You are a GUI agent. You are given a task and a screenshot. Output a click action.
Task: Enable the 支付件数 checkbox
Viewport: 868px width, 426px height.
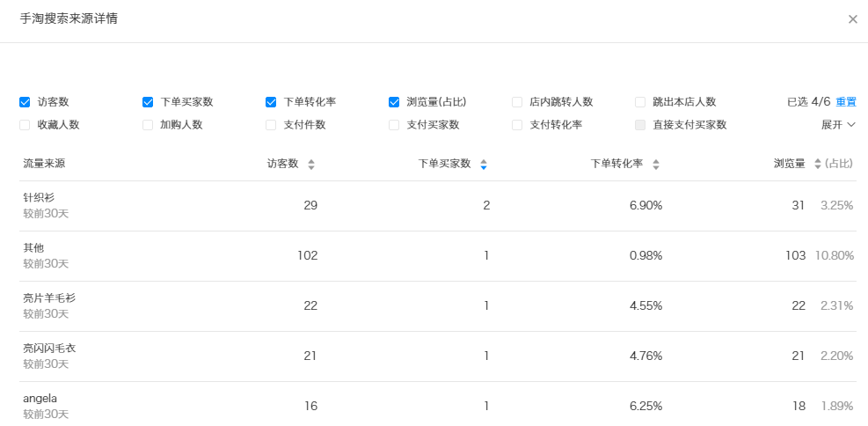coord(271,125)
